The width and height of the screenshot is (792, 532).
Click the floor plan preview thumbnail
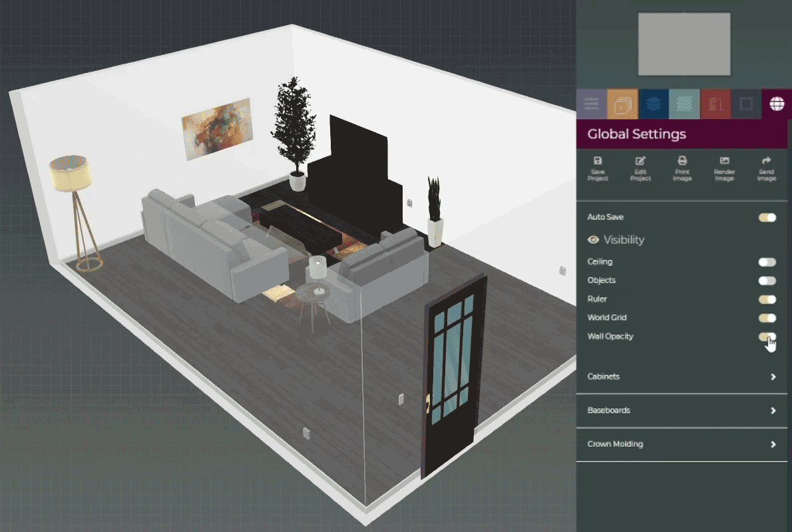684,44
